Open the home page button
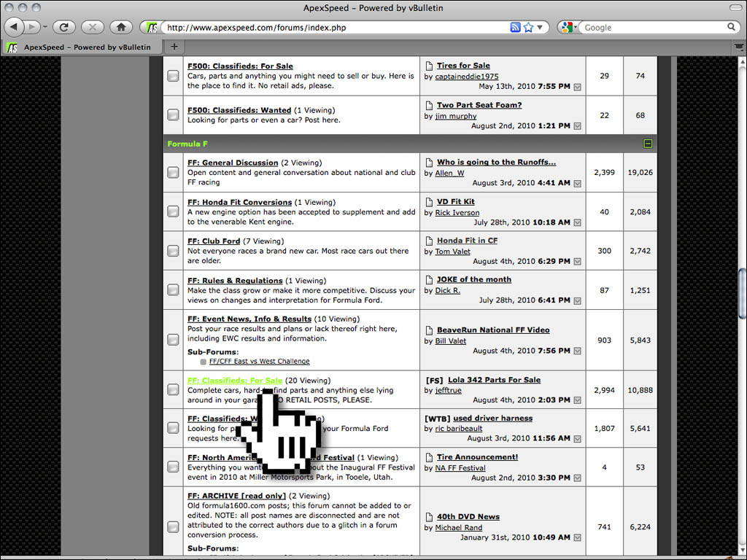 [121, 27]
